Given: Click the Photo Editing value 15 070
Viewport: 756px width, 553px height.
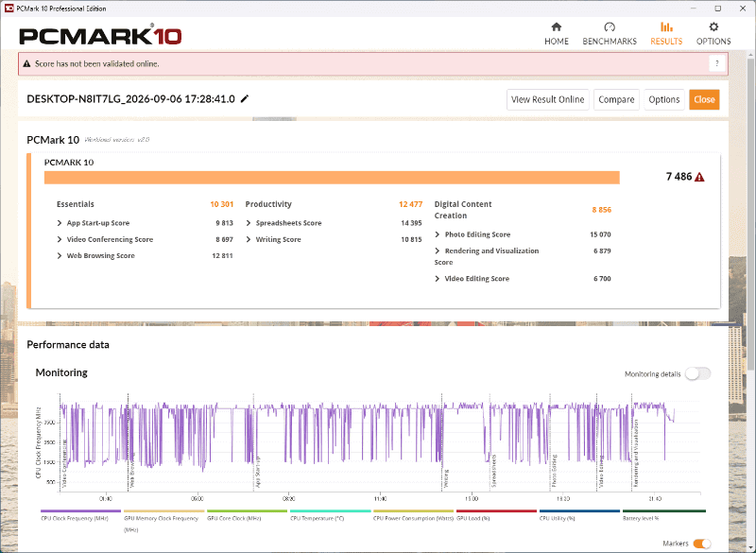Looking at the screenshot, I should [x=600, y=234].
